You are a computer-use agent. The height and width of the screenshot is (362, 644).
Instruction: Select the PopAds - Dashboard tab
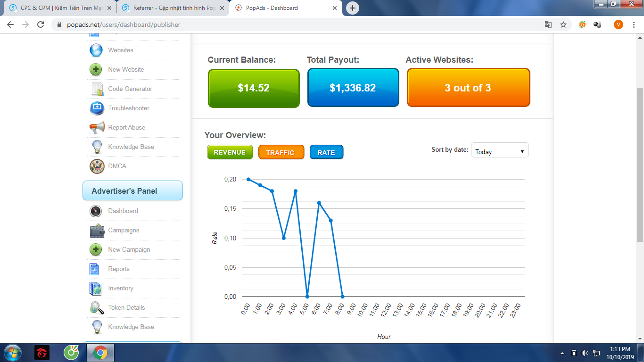pyautogui.click(x=285, y=8)
